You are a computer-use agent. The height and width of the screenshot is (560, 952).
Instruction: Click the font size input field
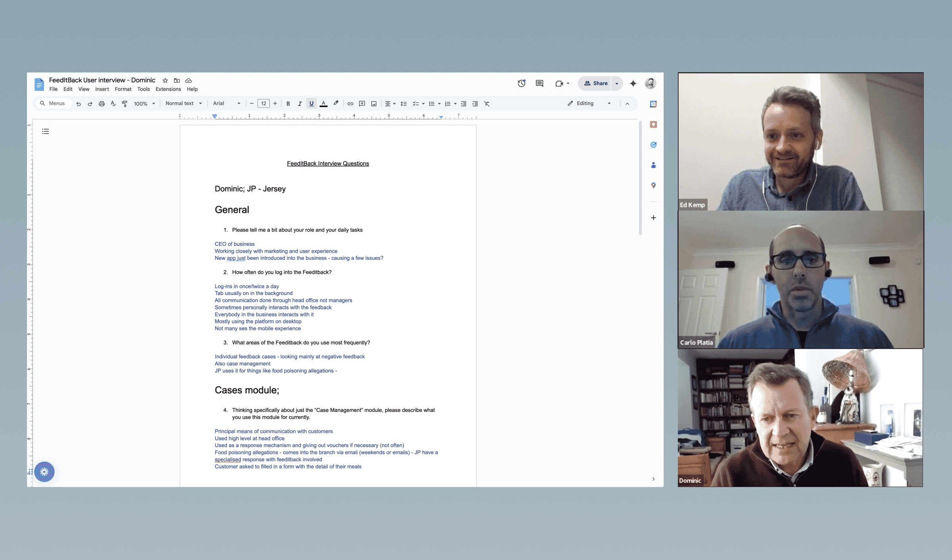pyautogui.click(x=263, y=104)
